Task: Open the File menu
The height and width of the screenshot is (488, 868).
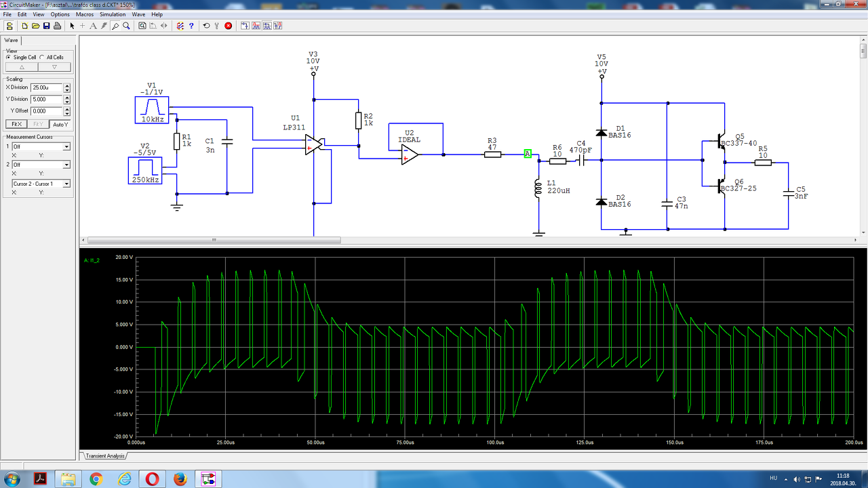Action: 7,14
